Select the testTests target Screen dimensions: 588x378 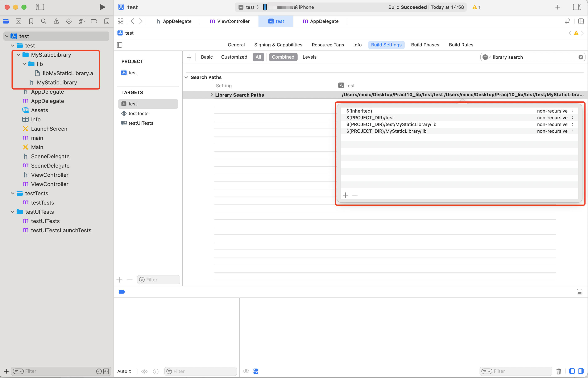tap(138, 113)
